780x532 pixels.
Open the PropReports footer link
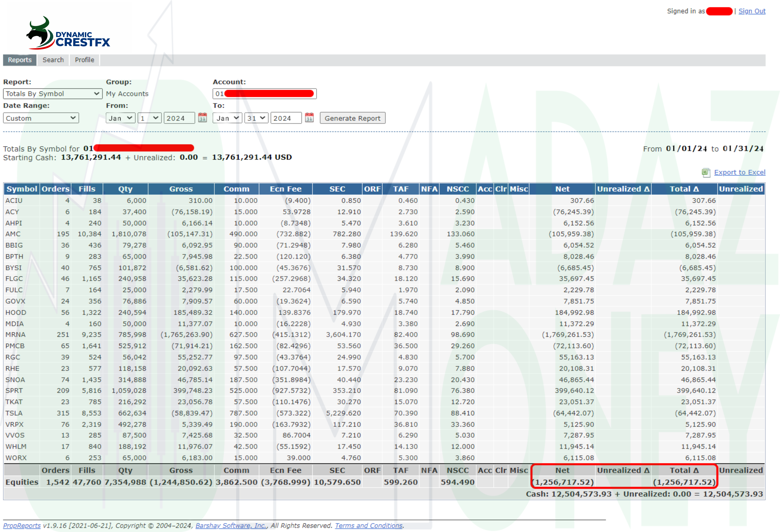pos(22,526)
